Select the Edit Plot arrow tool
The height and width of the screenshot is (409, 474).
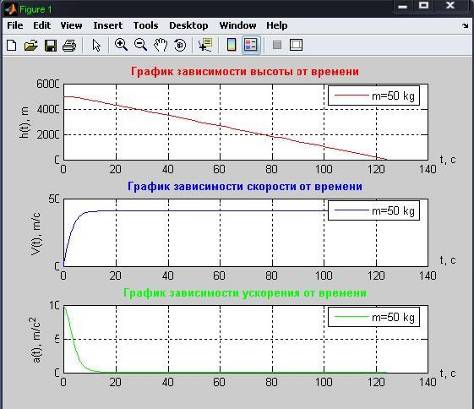tap(96, 45)
